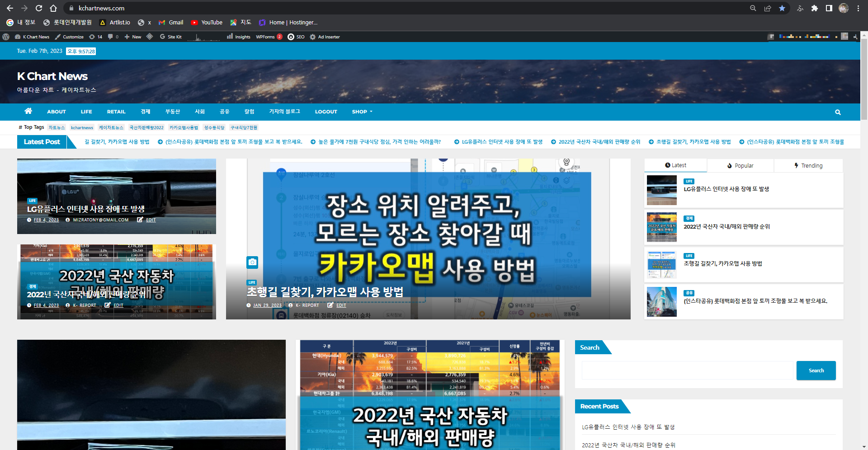Click the 높은 물가에 7천원 구내식당 ticker headline
868x450 pixels.
[379, 142]
